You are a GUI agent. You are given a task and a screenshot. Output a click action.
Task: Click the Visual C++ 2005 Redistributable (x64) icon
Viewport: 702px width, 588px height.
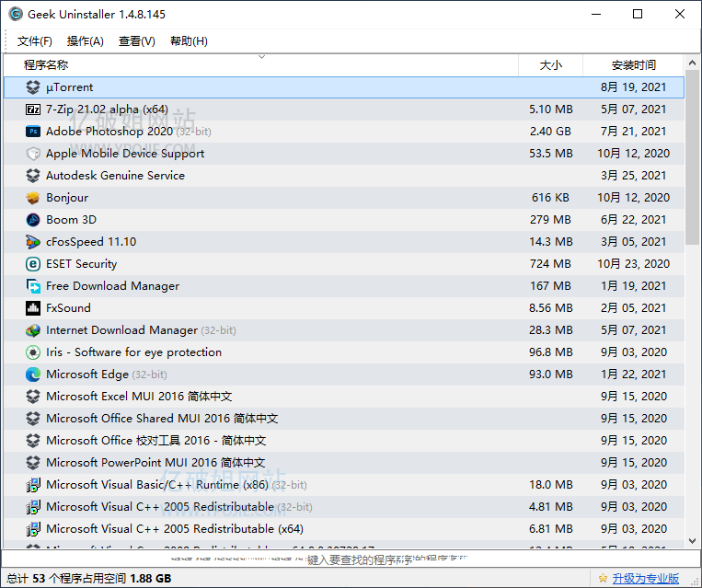33,528
